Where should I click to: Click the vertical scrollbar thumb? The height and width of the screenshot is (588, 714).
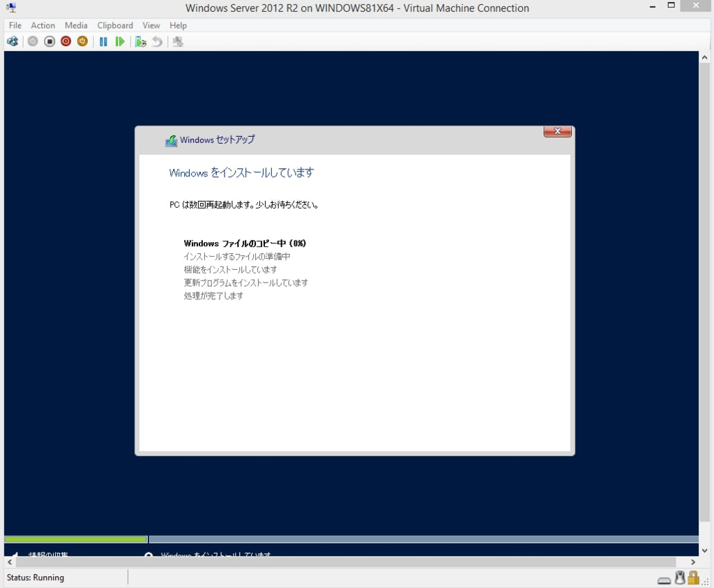point(704,293)
